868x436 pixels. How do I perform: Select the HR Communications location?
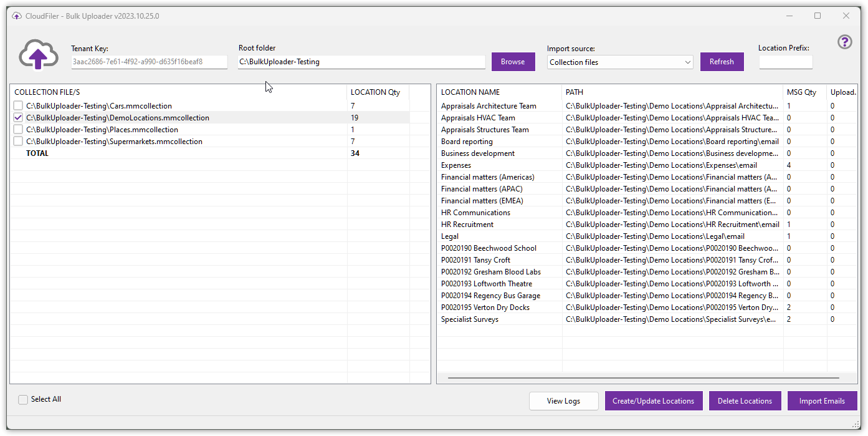pyautogui.click(x=647, y=213)
